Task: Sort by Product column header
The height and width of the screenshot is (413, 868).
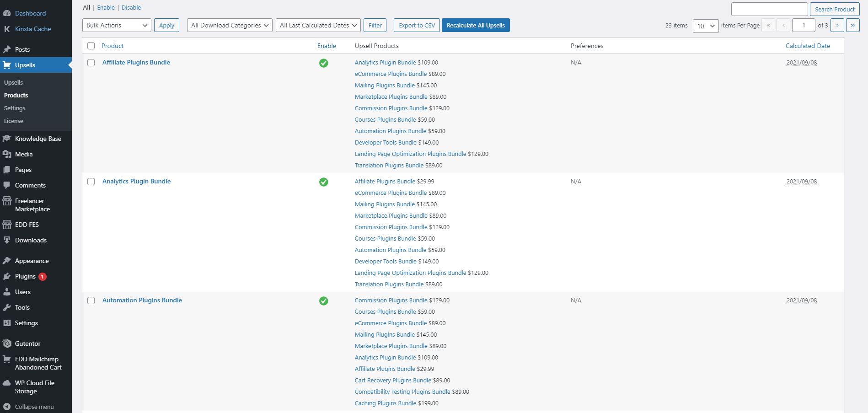Action: [x=113, y=46]
